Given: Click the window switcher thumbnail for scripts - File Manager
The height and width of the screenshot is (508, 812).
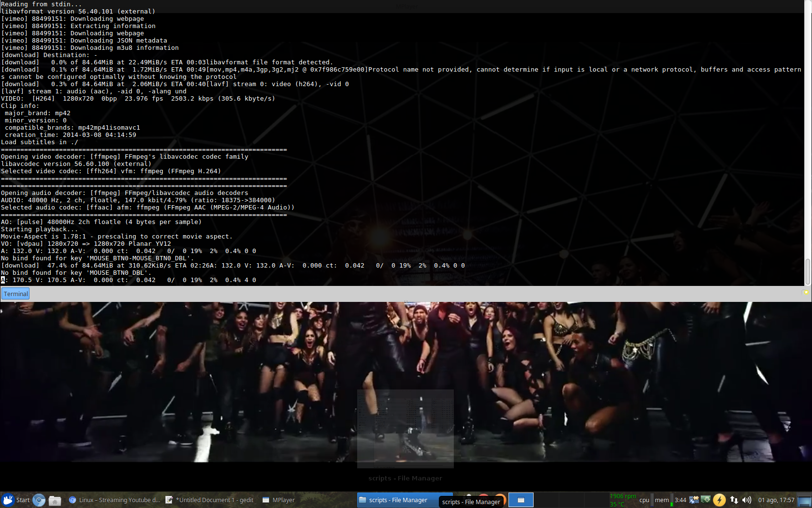Looking at the screenshot, I should (x=406, y=429).
